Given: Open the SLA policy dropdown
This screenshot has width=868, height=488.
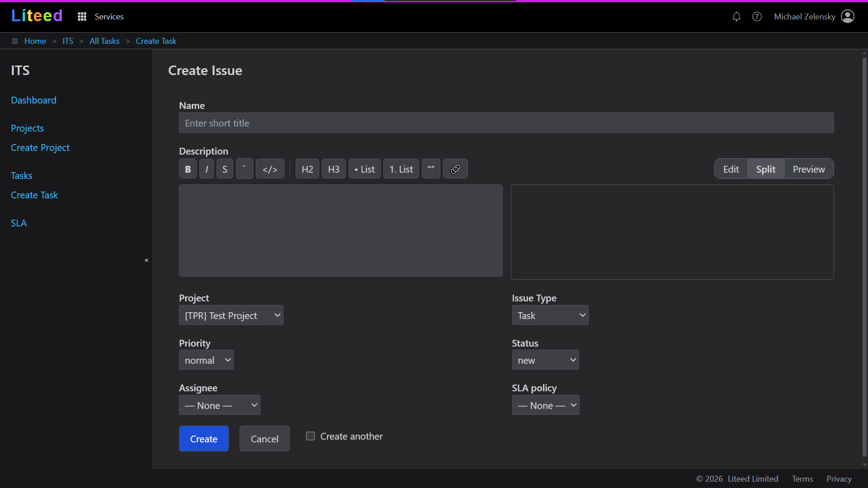Looking at the screenshot, I should click(545, 405).
